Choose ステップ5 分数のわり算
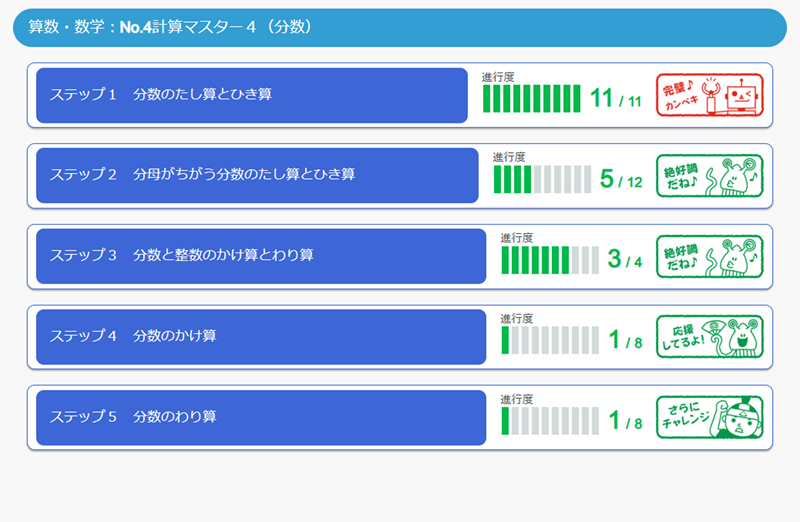The height and width of the screenshot is (522, 800). point(261,416)
